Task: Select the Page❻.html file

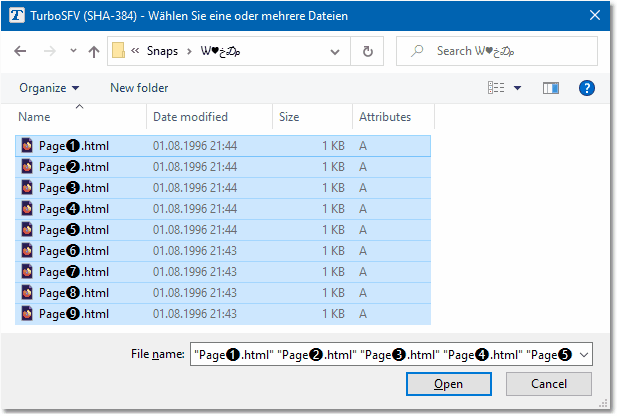Action: pyautogui.click(x=73, y=251)
